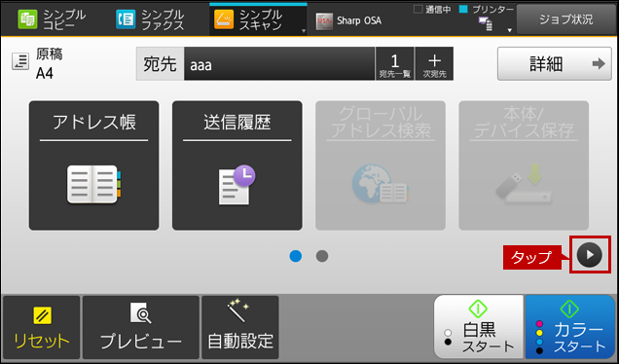Viewport: 619px width, 364px height.
Task: Tap 自動設定 magic wand button
Action: 240,328
